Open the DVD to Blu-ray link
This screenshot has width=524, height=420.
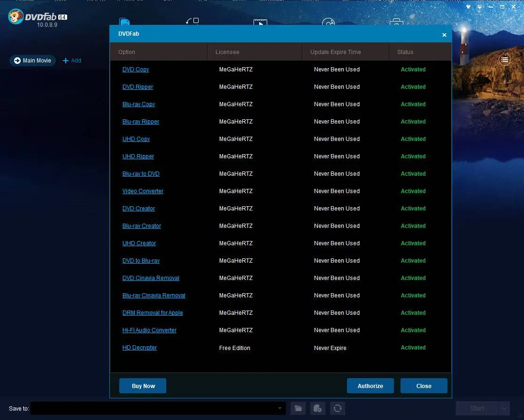(141, 261)
